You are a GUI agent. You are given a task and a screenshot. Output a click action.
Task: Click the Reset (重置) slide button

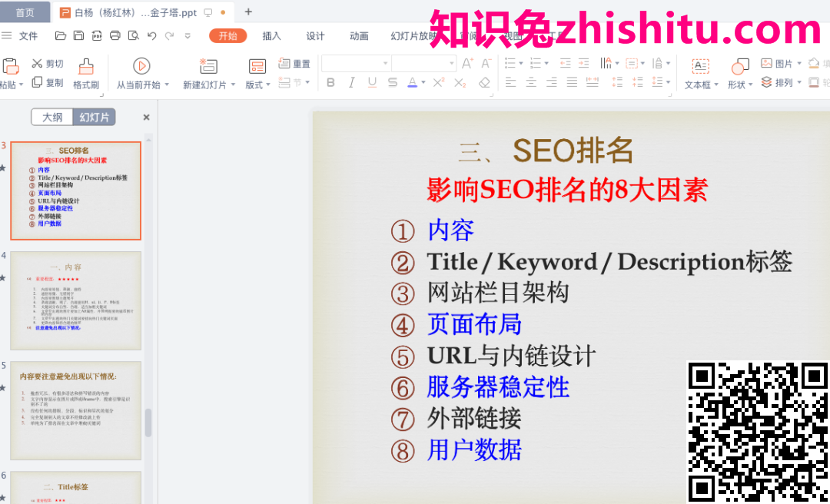pyautogui.click(x=294, y=64)
